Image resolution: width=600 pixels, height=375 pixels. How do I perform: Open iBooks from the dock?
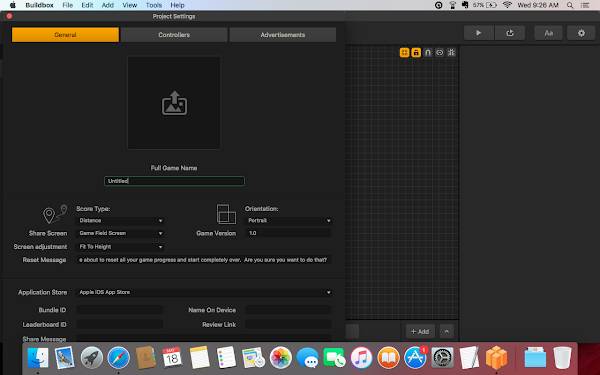click(x=388, y=358)
